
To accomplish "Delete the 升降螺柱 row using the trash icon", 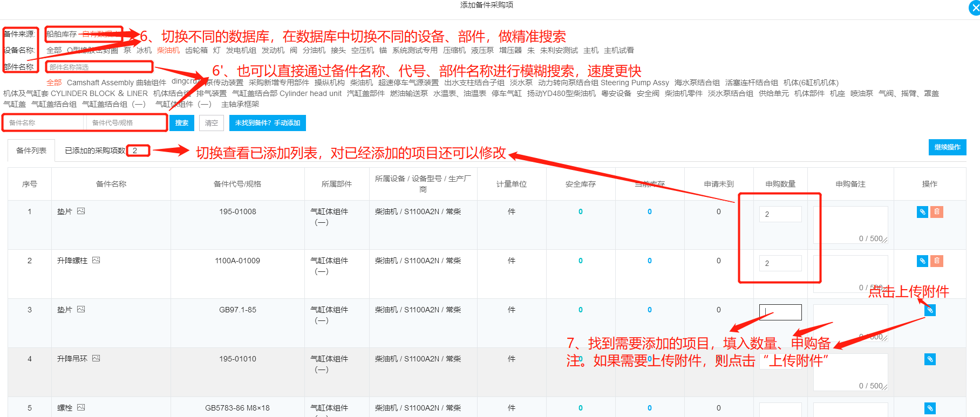I will (x=937, y=261).
